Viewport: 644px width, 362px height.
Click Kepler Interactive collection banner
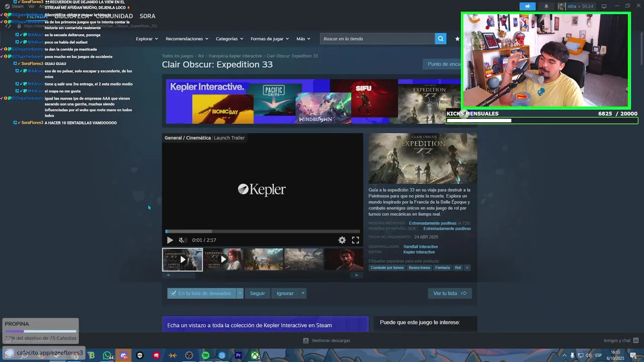pos(265,324)
